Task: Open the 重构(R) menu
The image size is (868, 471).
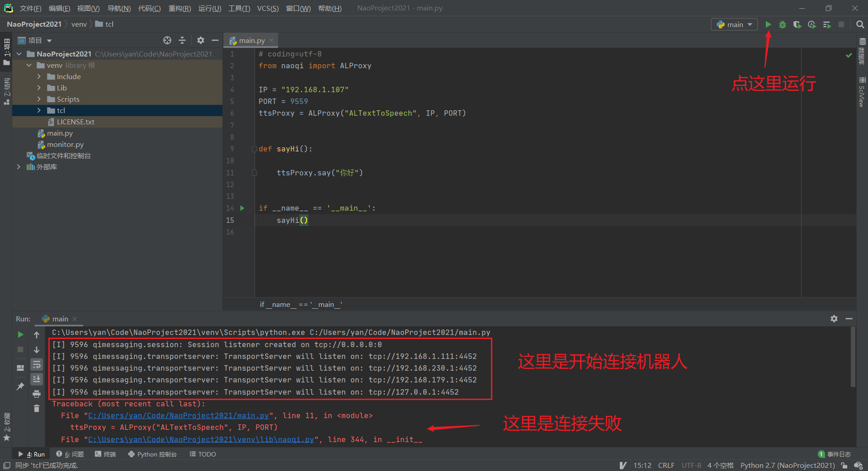Action: (179, 8)
